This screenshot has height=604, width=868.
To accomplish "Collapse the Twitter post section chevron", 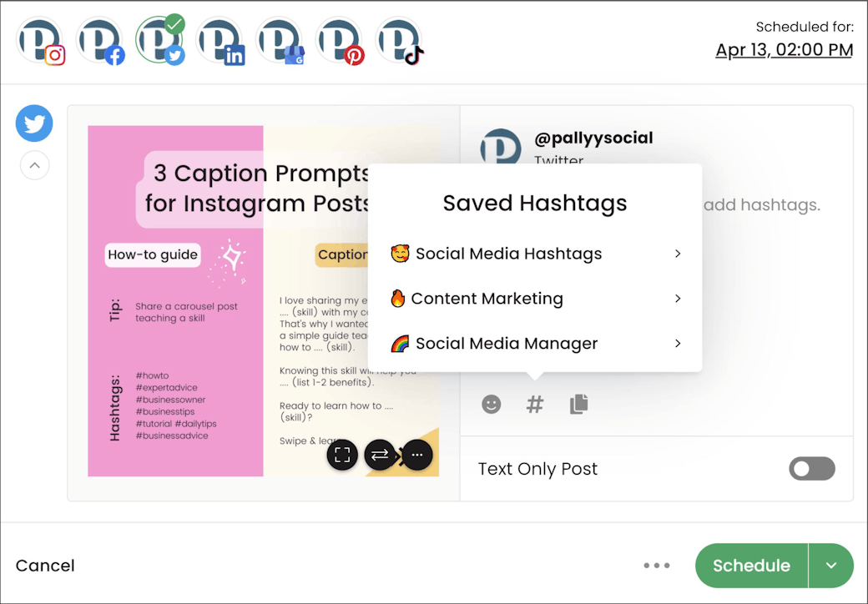I will 34,165.
